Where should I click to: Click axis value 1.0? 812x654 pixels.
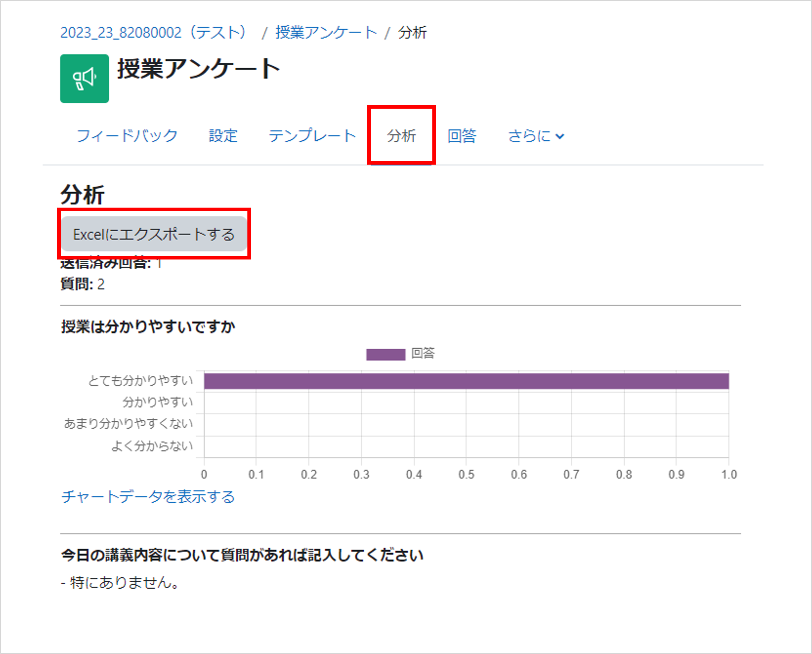tap(729, 474)
